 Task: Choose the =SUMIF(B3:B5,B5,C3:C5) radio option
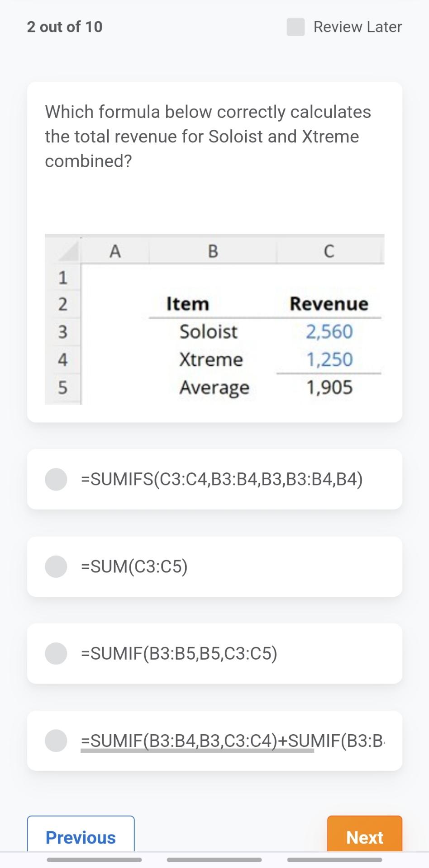point(56,653)
